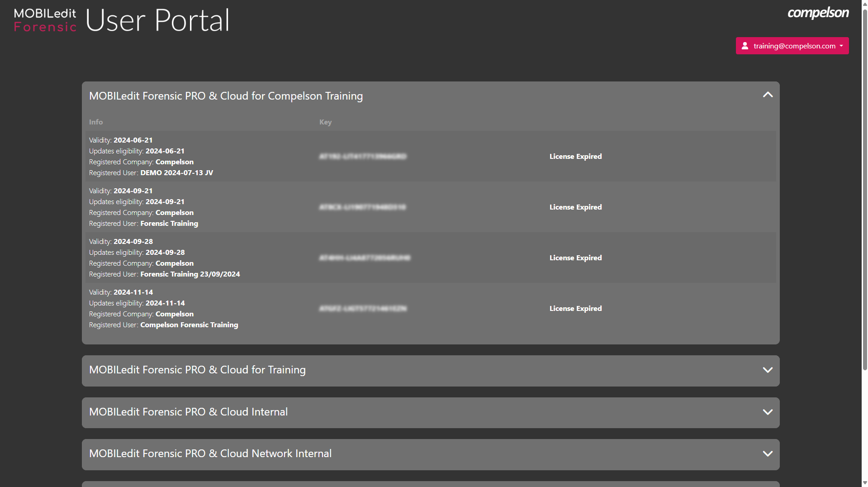Select blurred key for 2024-09-28 license

[x=365, y=258]
